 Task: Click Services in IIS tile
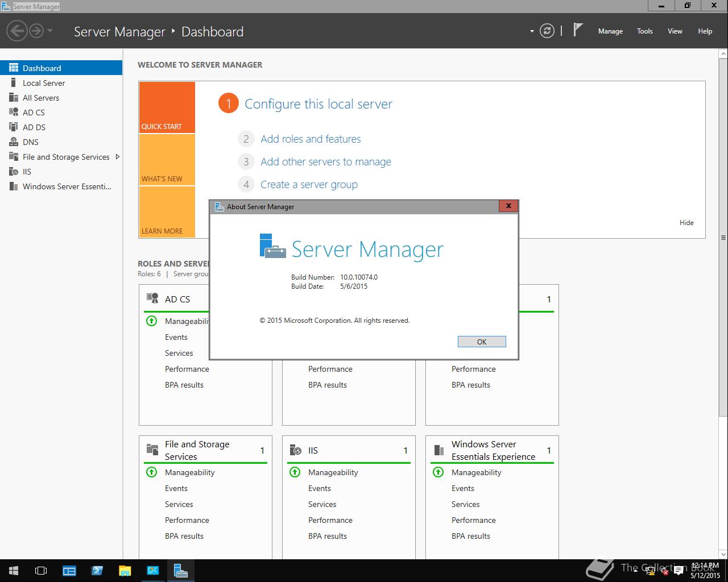(322, 504)
